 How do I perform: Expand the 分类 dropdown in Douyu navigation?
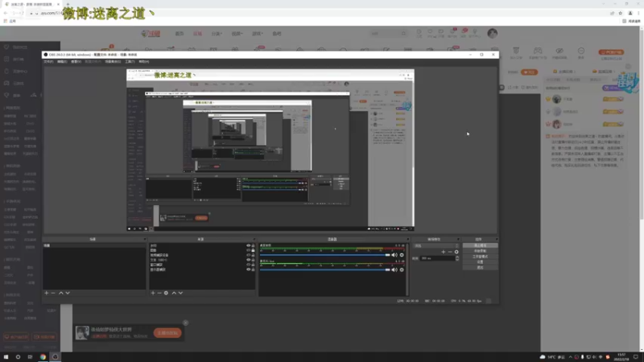pos(217,34)
